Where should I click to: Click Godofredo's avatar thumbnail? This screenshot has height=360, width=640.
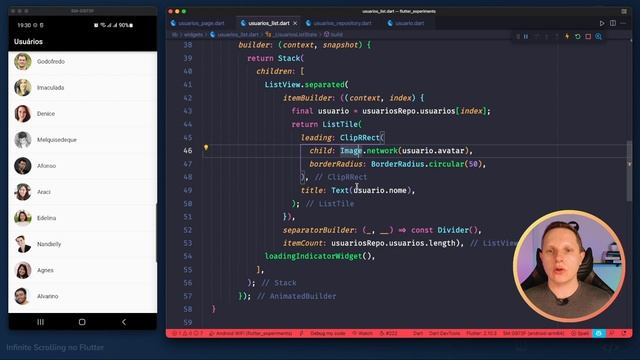pos(23,62)
